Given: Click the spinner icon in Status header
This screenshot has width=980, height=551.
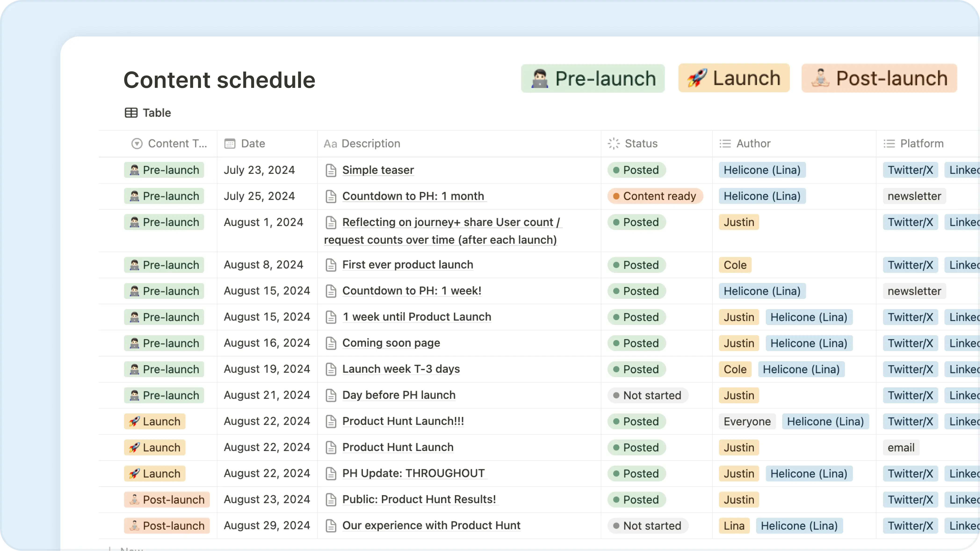Looking at the screenshot, I should pyautogui.click(x=614, y=144).
